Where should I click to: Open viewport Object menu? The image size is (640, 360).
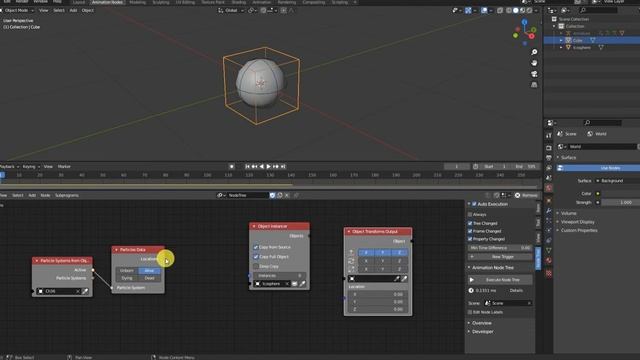coord(87,11)
